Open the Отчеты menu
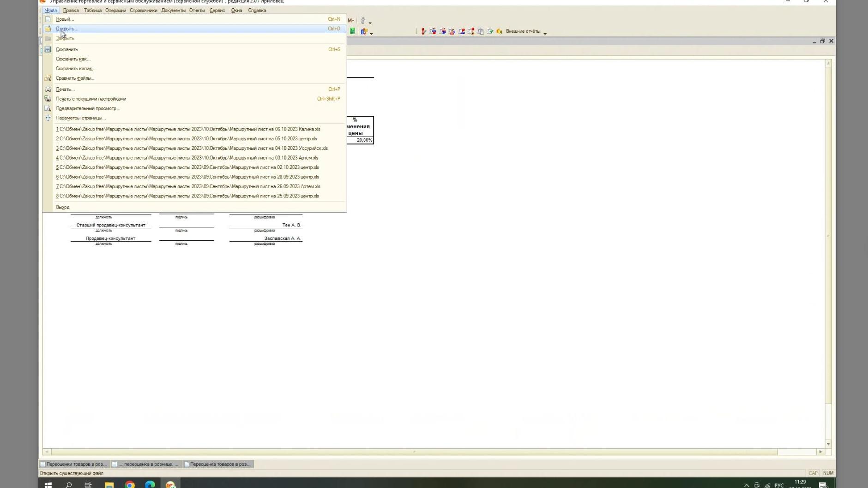Screen dimensions: 868x488 coord(197,10)
